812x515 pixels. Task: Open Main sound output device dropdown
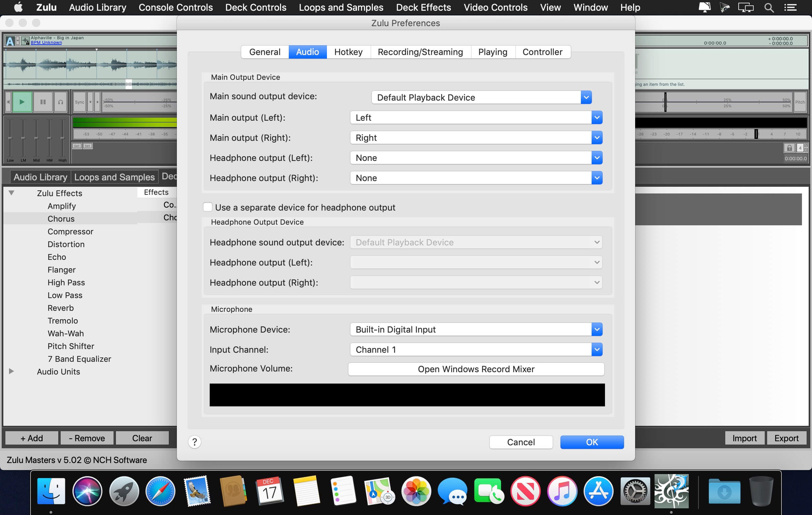481,97
